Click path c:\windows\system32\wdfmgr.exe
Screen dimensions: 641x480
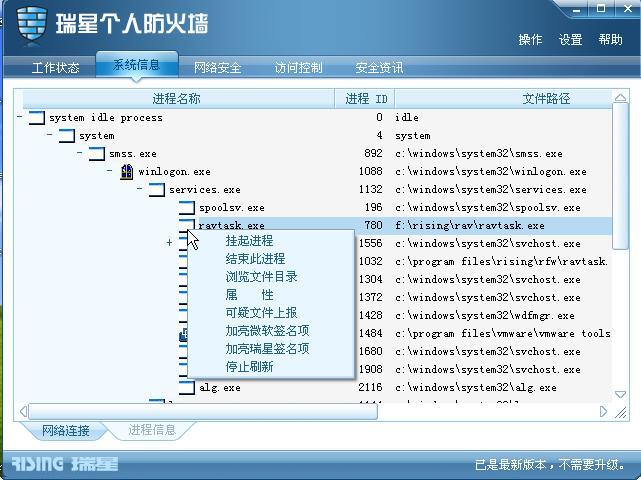(485, 315)
